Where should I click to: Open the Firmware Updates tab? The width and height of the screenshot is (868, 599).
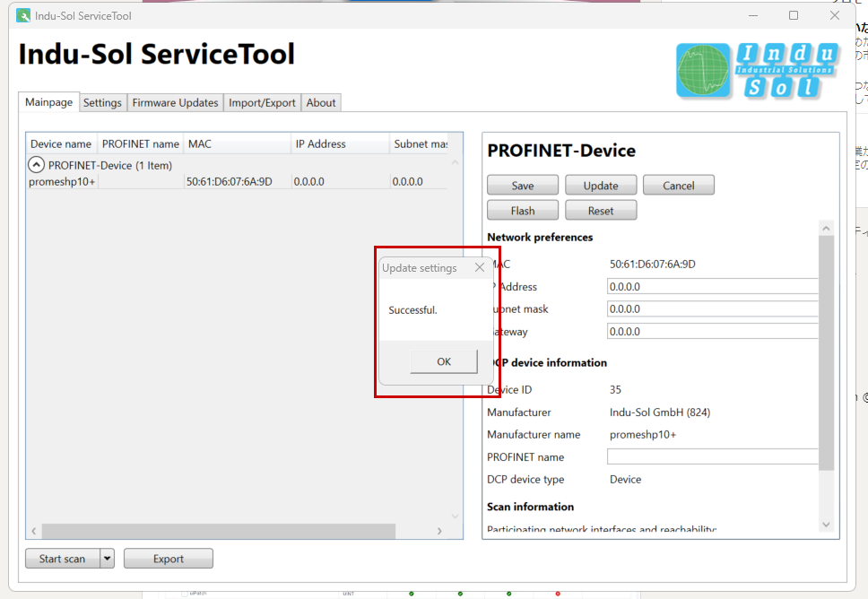point(175,103)
